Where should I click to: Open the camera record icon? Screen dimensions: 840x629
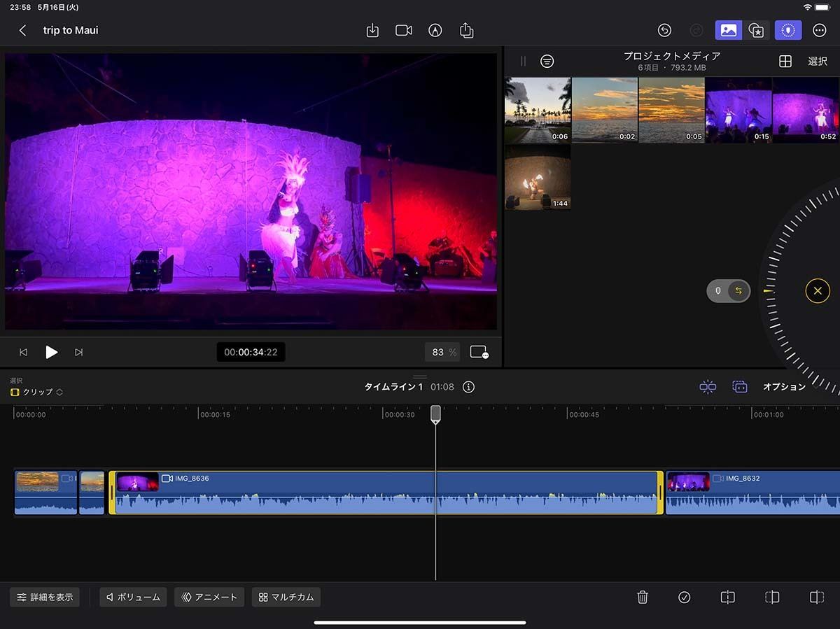404,31
